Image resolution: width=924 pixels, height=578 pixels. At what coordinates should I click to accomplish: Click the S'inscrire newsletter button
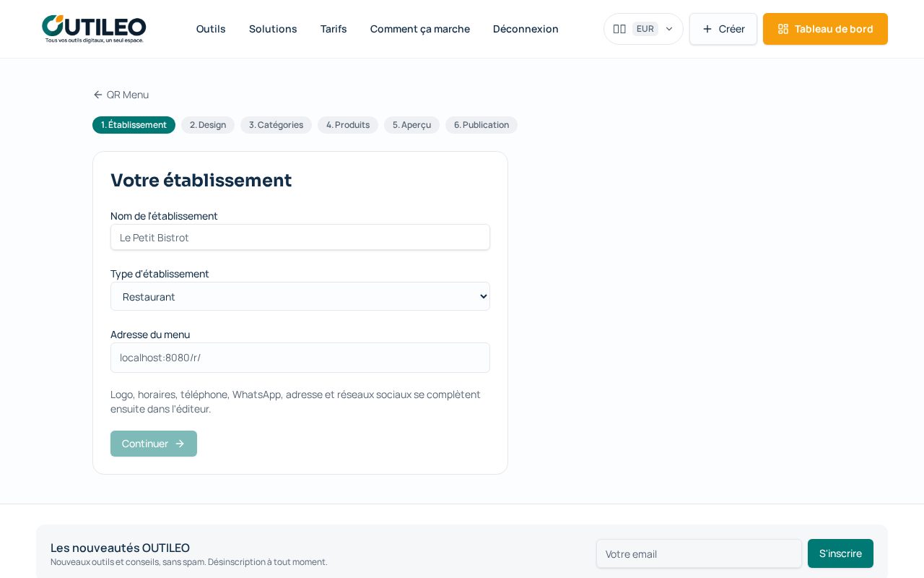point(840,553)
